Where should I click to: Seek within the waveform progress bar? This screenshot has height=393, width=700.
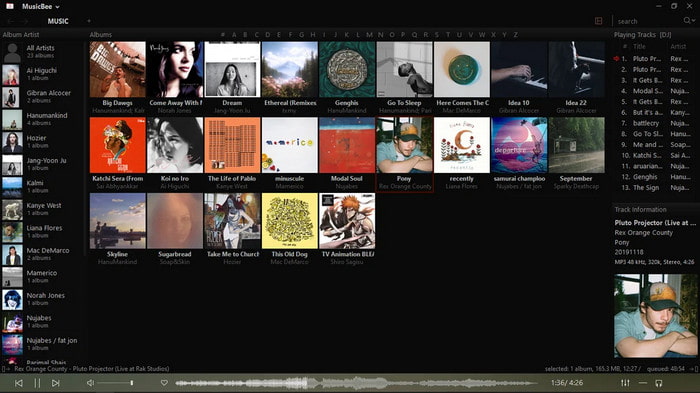tap(356, 383)
